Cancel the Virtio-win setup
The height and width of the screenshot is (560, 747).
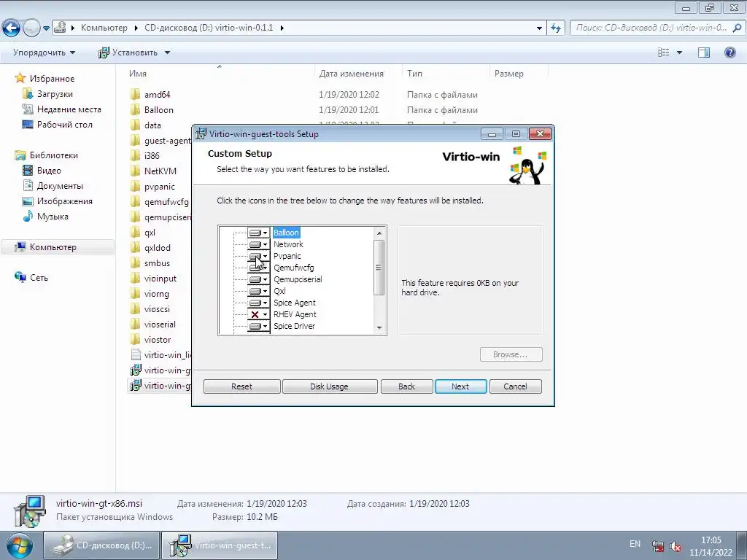tap(515, 386)
